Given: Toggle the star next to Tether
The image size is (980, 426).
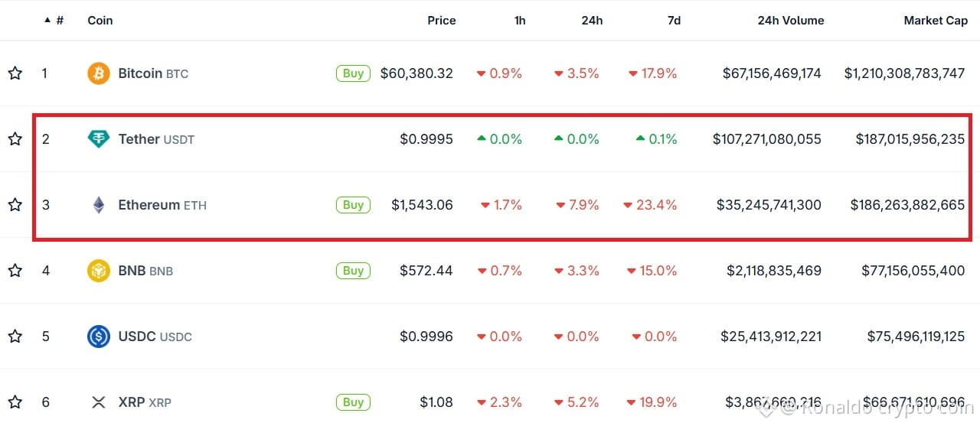Looking at the screenshot, I should click(15, 139).
